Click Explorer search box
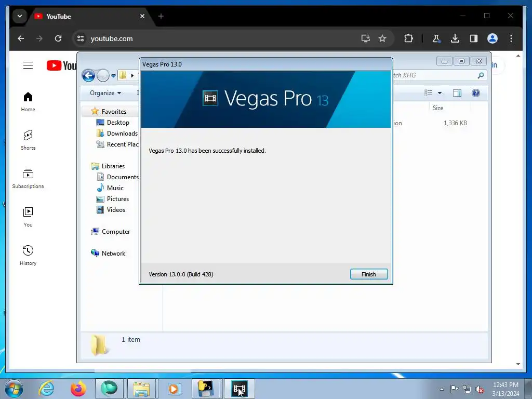 440,75
